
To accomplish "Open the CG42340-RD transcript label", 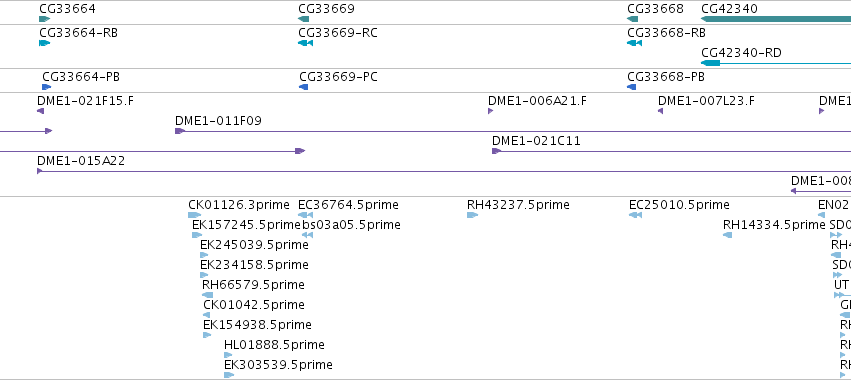I will coord(741,53).
